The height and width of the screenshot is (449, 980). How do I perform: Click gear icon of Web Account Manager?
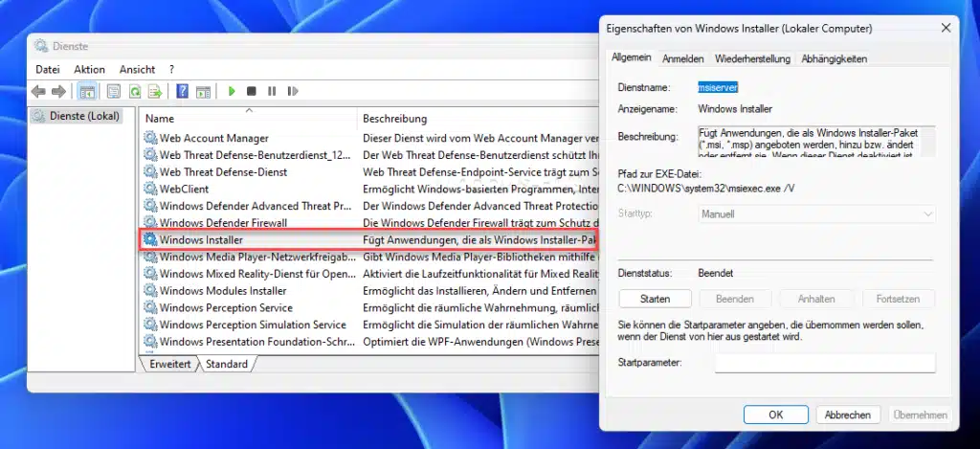[x=150, y=138]
